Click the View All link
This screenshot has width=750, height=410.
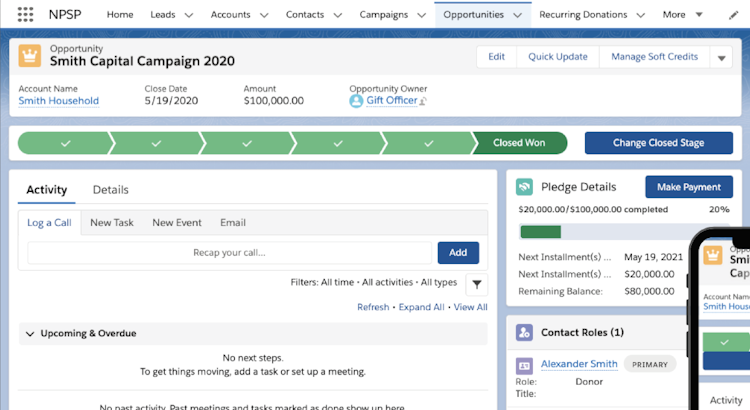pyautogui.click(x=470, y=307)
